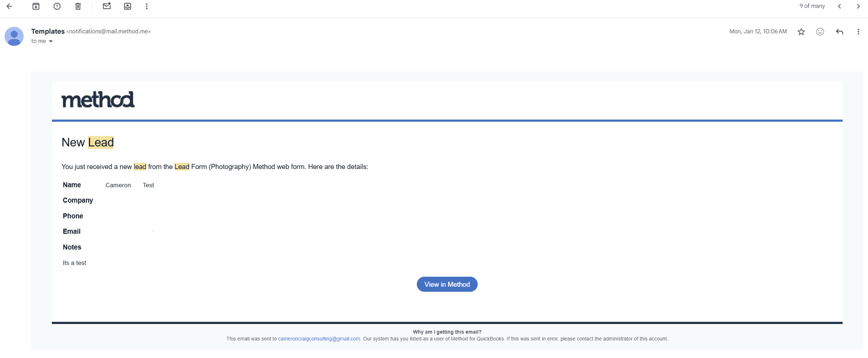Click 'Why am I getting this email?' text
The width and height of the screenshot is (868, 358).
tap(447, 332)
